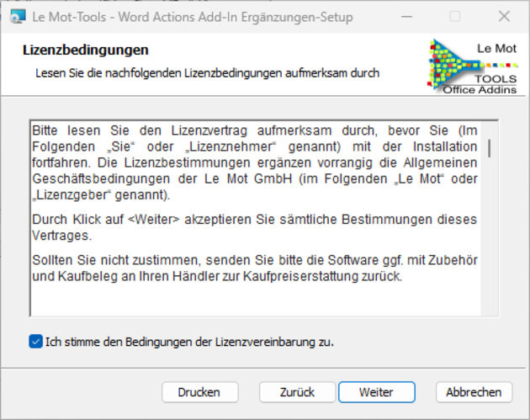Click the license text scrollbar thumb
The width and height of the screenshot is (530, 420).
(x=490, y=148)
